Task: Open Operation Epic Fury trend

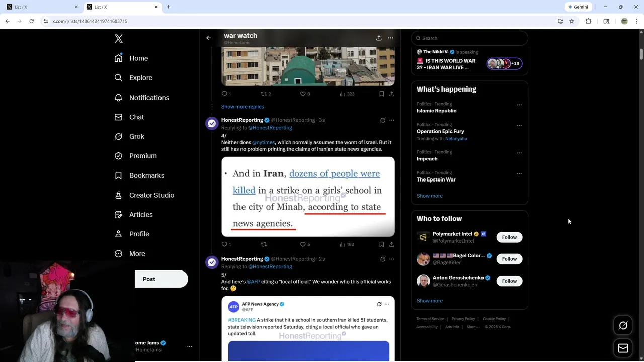Action: (440, 131)
